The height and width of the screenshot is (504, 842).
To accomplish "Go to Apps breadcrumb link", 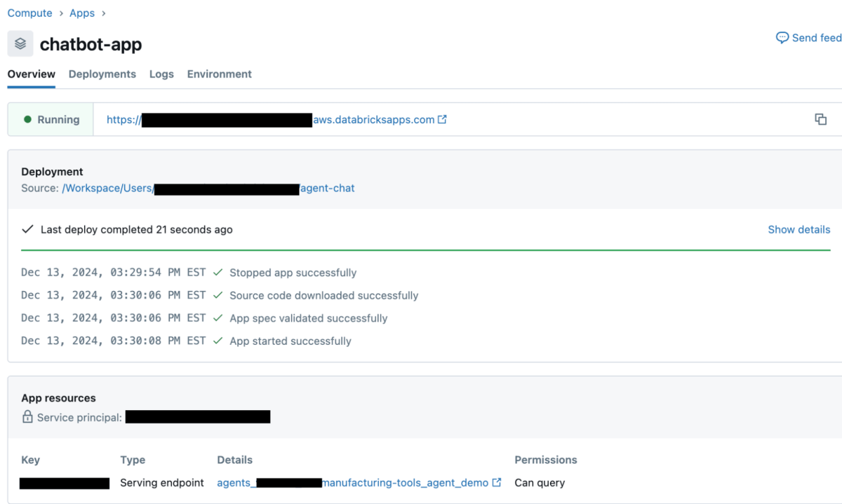I will 82,13.
